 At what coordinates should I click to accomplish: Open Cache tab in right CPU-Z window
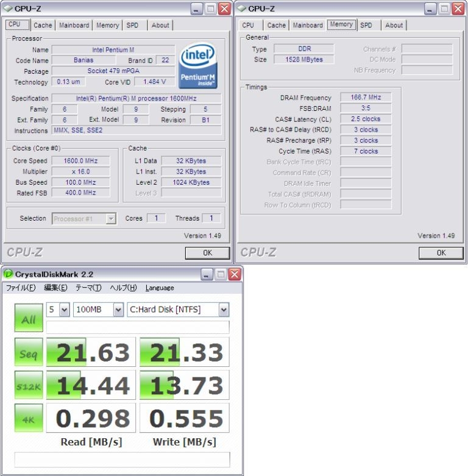[x=277, y=25]
